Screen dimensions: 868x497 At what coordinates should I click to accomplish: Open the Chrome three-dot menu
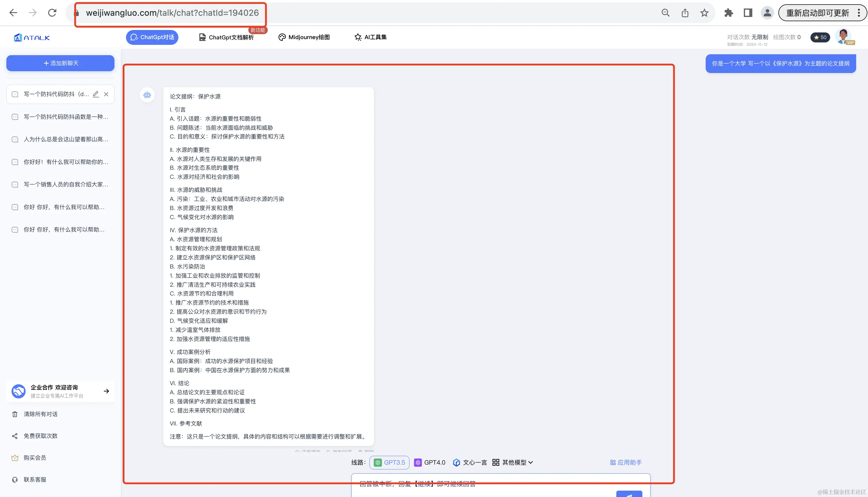[859, 13]
